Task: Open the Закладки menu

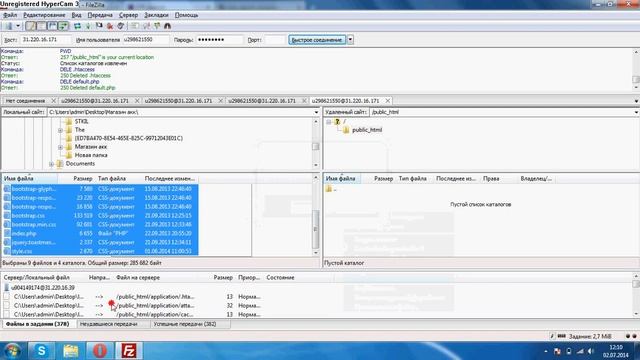Action: click(x=156, y=15)
